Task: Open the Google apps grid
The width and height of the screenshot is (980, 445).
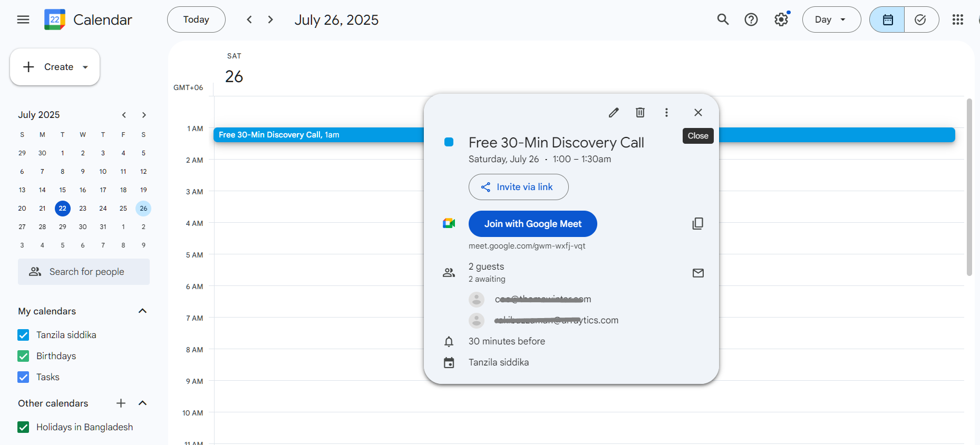Action: pos(957,19)
